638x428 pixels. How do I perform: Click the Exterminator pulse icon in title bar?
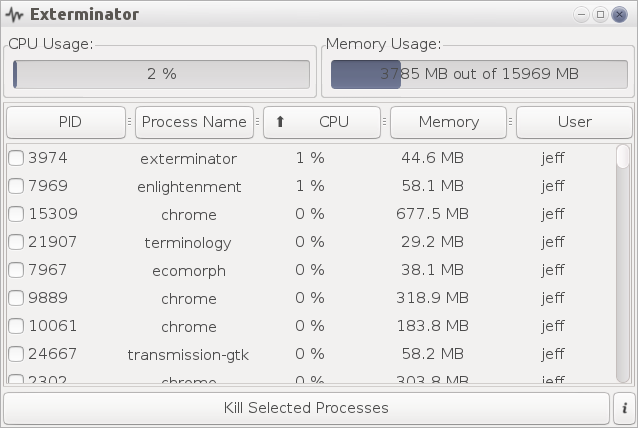14,15
